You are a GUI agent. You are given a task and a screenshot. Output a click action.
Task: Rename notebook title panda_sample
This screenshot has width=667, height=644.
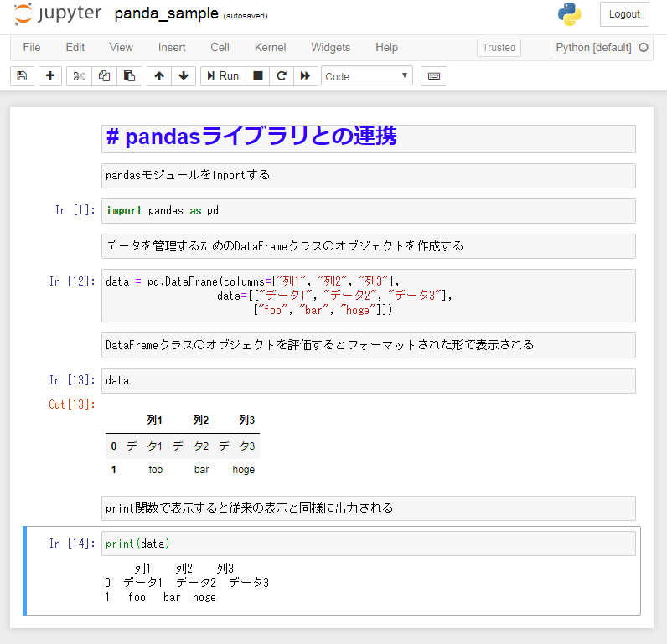[x=166, y=13]
